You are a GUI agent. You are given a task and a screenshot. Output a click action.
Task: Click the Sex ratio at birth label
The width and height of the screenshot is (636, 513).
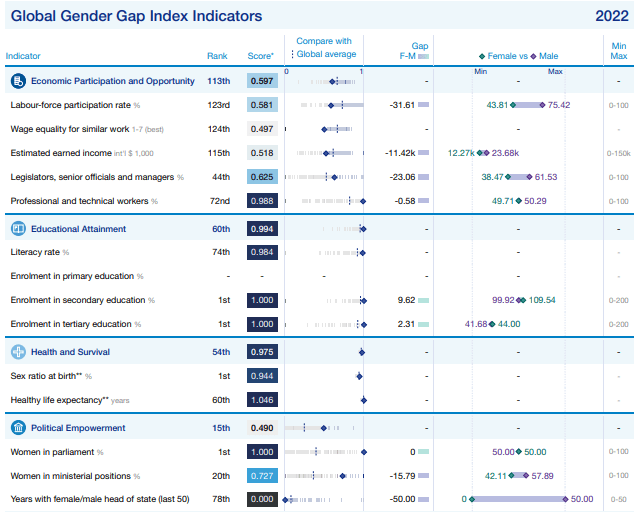(x=51, y=376)
